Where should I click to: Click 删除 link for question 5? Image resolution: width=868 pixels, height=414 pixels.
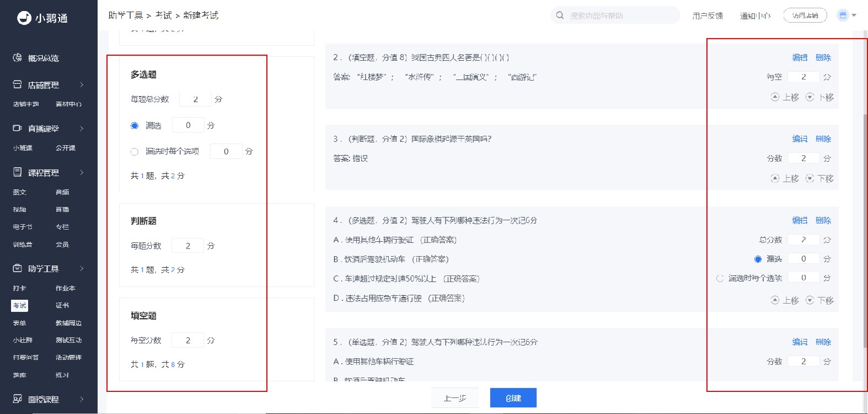(823, 342)
